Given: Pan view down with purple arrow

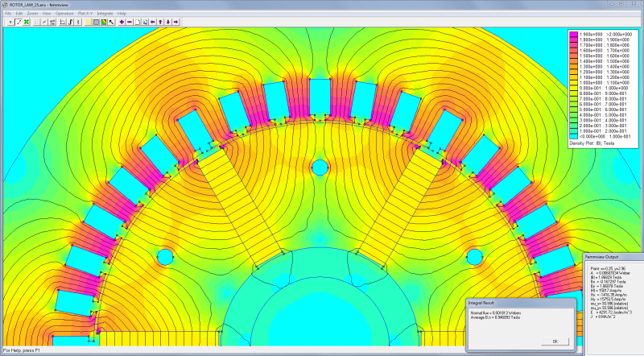Looking at the screenshot, I should point(168,22).
